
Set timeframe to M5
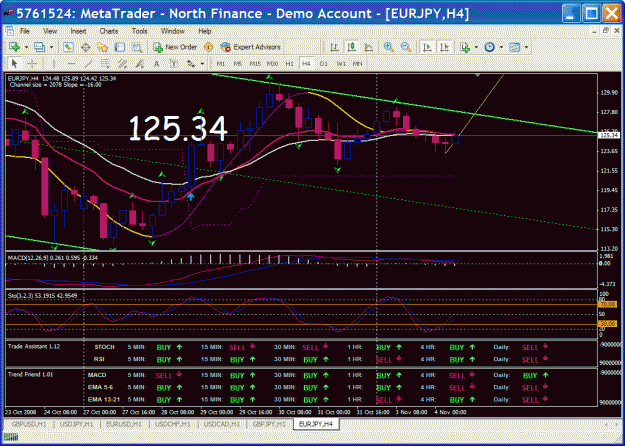[238, 64]
